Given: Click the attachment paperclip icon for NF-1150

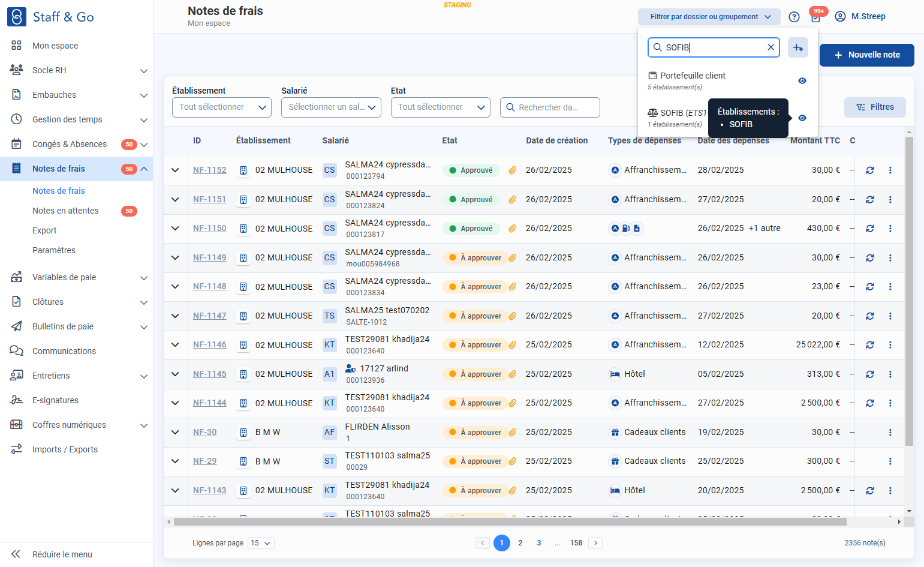Looking at the screenshot, I should coord(513,229).
